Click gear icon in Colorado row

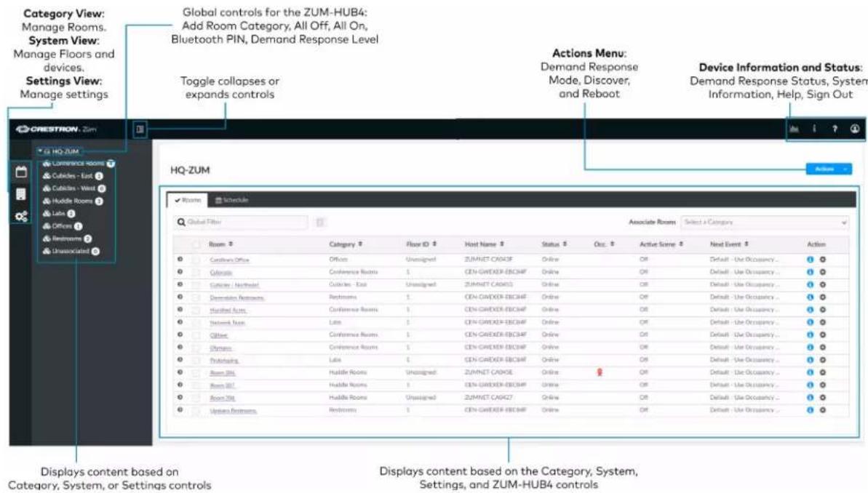click(823, 272)
